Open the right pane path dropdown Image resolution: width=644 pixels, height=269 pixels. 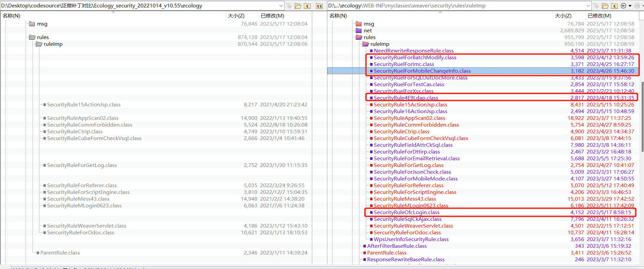[x=588, y=6]
